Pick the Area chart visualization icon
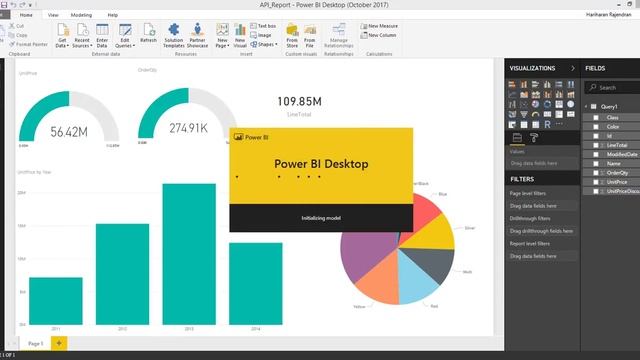The height and width of the screenshot is (360, 640). (524, 95)
